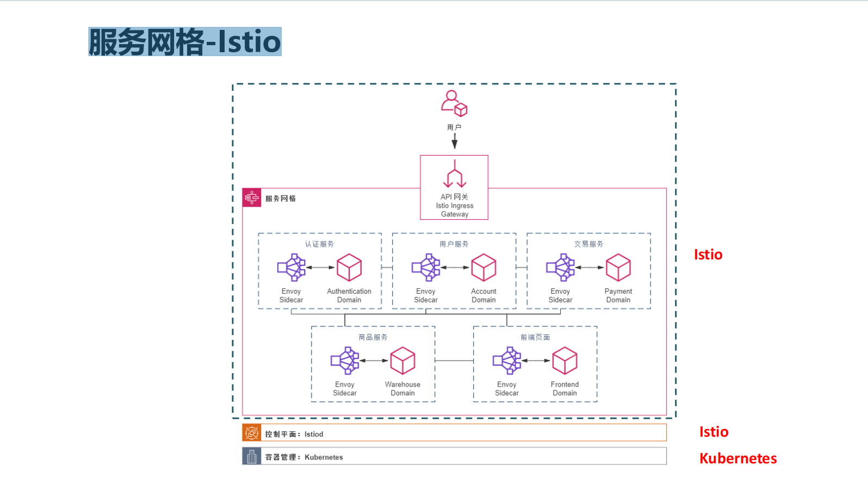The image size is (868, 490).
Task: Click the 容器管理: Kubernetes bar text
Action: [304, 457]
